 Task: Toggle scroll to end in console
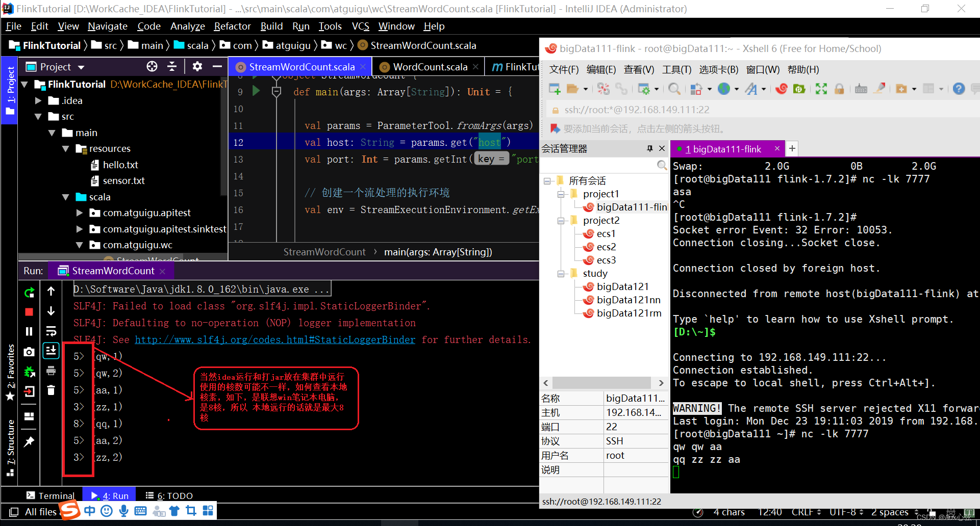[x=51, y=351]
